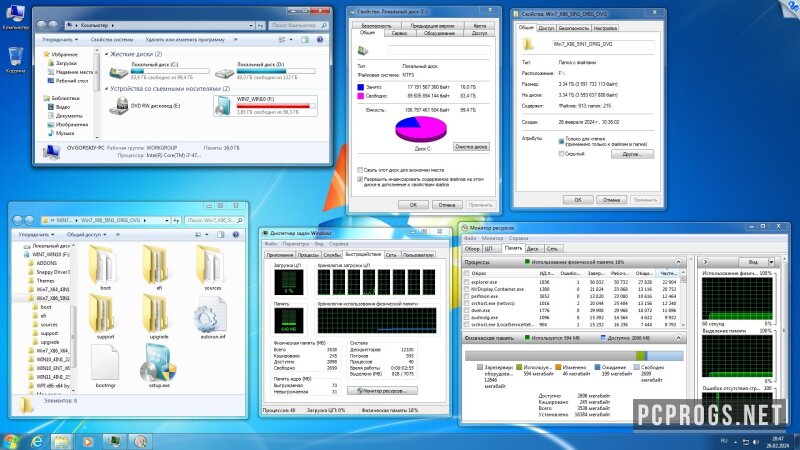Open Процессы tab in Task Manager

(x=308, y=255)
